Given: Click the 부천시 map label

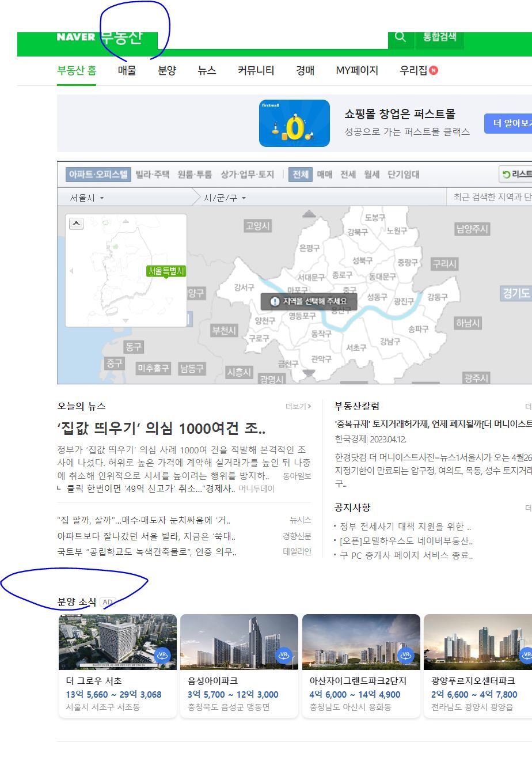Looking at the screenshot, I should coord(224,330).
